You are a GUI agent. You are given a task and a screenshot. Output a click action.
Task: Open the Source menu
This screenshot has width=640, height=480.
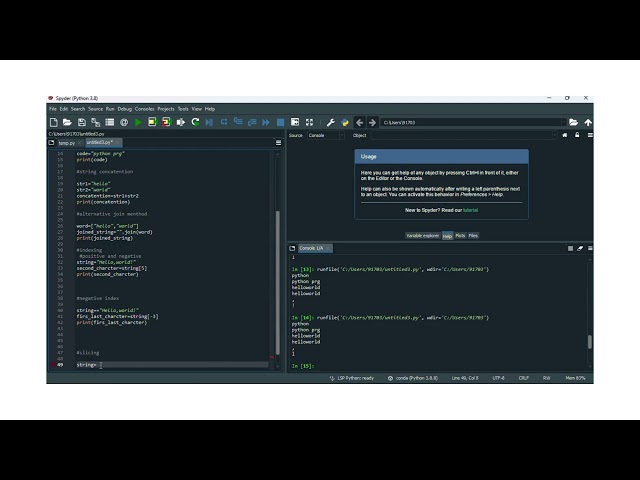[x=96, y=109]
